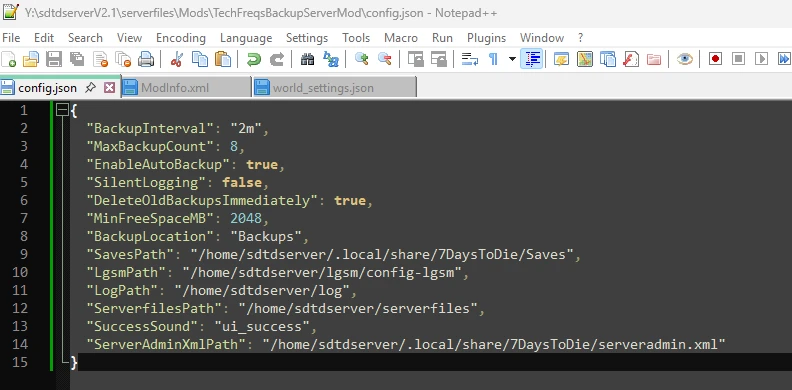Open the Encoding menu

pos(181,38)
